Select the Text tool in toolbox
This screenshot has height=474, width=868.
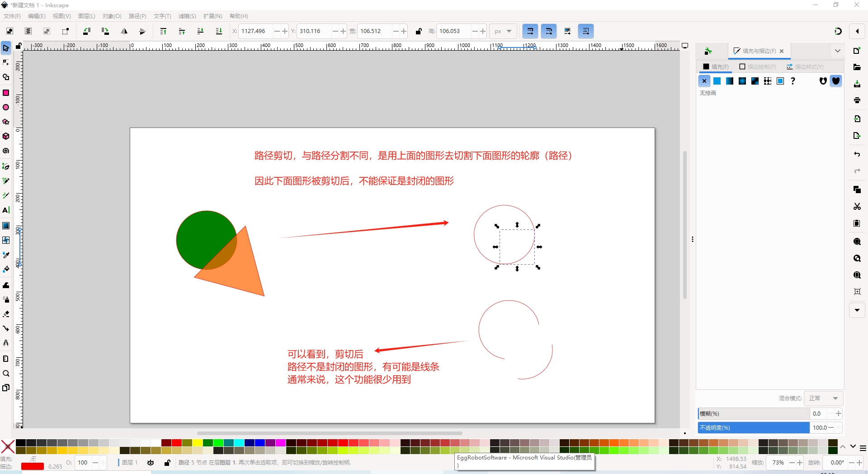[6, 210]
